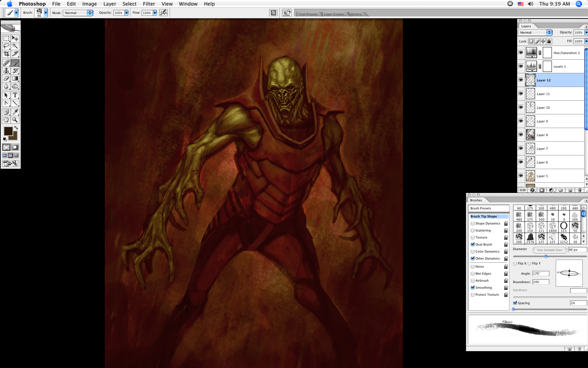Select the Clone Stamp tool
This screenshot has height=368, width=588.
[x=6, y=71]
